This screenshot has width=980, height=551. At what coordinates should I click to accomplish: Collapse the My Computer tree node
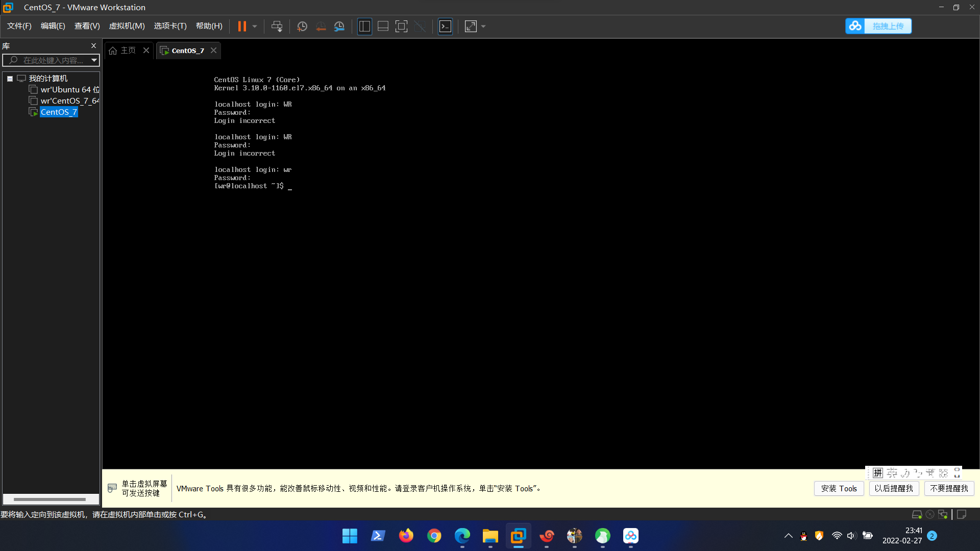10,79
